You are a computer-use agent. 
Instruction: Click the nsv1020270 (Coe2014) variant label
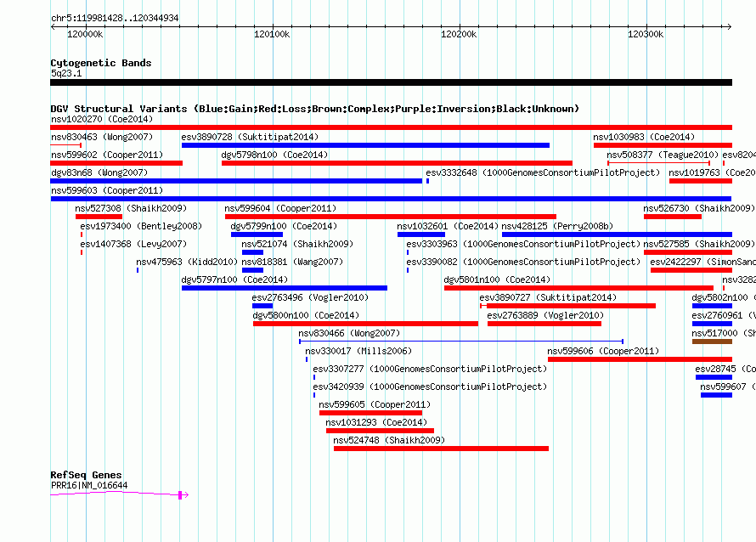point(102,119)
